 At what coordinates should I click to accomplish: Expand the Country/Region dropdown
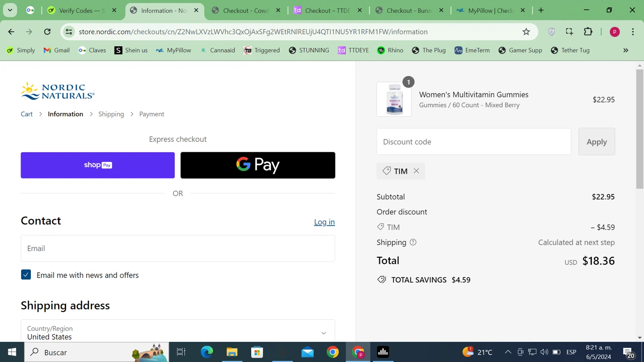point(178,331)
